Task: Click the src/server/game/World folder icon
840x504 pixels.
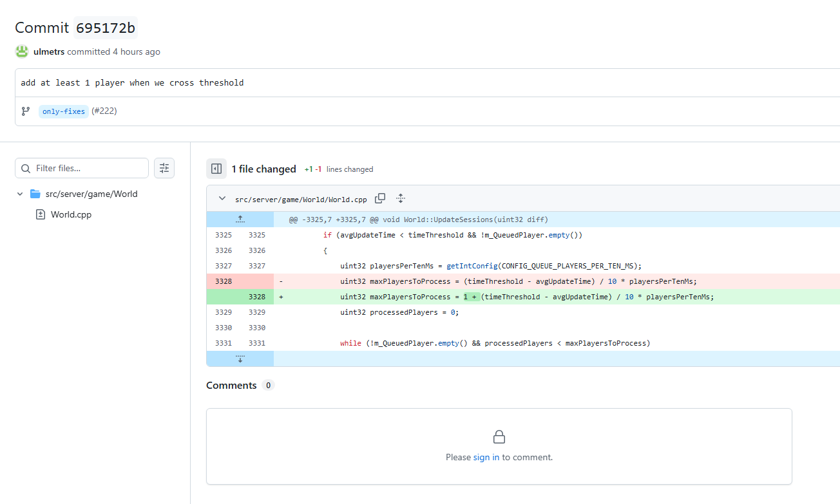Action: (35, 194)
